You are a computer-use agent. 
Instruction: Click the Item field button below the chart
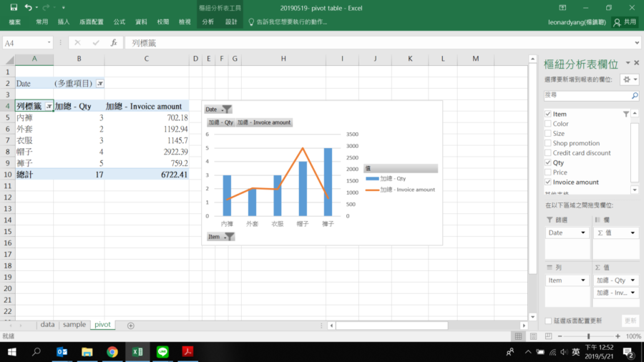(220, 237)
